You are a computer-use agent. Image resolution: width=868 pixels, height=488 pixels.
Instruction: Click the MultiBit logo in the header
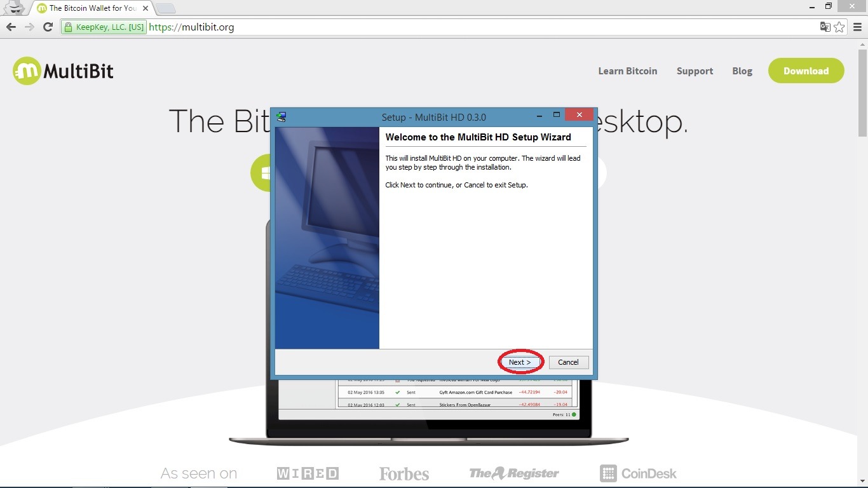[x=63, y=71]
